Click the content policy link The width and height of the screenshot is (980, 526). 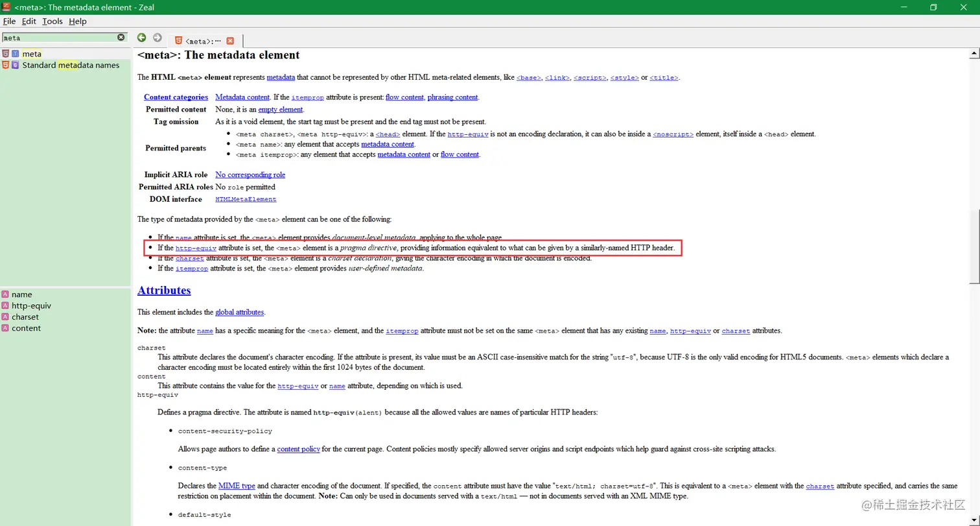coord(298,449)
